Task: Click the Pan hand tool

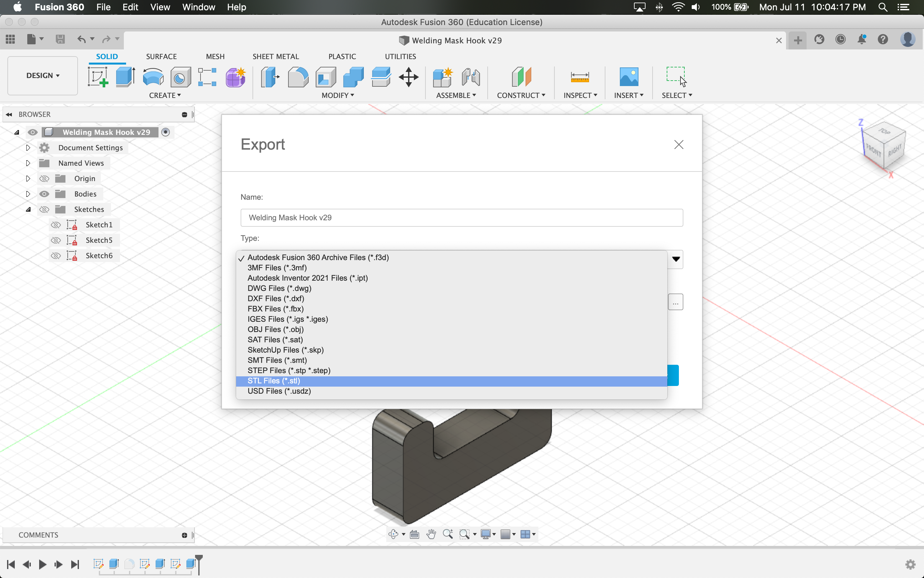Action: point(431,534)
